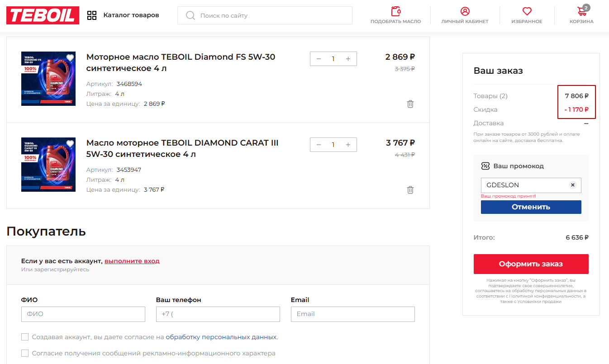Image resolution: width=609 pixels, height=364 pixels.
Task: Check the account creation consent checkbox
Action: tap(25, 337)
